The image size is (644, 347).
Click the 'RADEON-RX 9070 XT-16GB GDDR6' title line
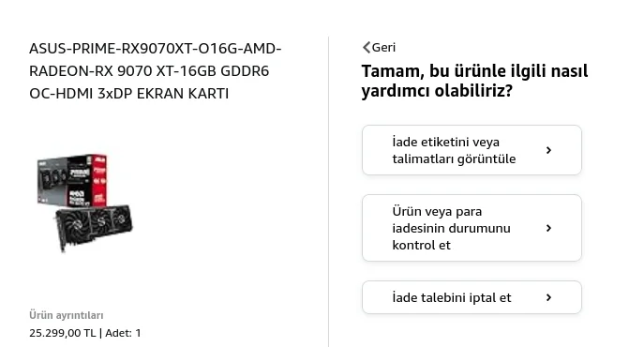click(x=149, y=71)
